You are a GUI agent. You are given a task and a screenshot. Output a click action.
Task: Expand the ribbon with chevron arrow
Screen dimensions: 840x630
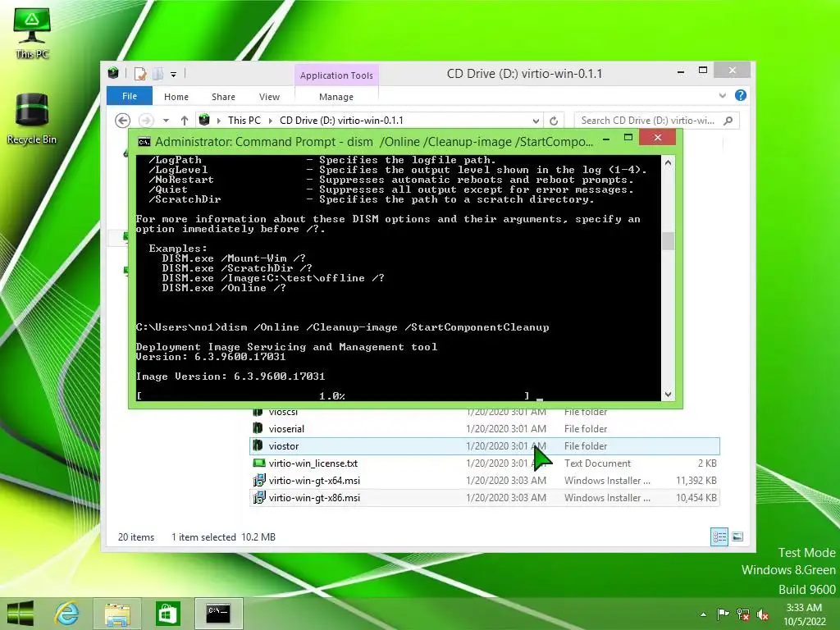tap(723, 96)
